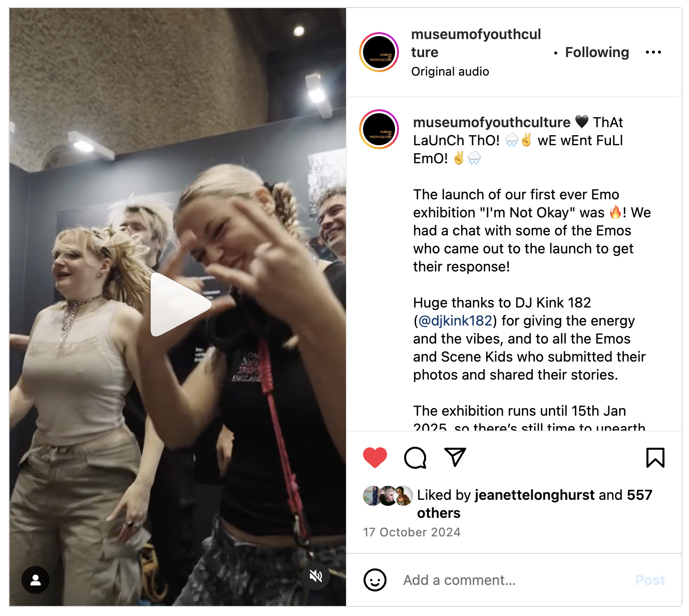The width and height of the screenshot is (689, 616).
Task: Open the 17 October 2024 timestamp
Action: 412,532
